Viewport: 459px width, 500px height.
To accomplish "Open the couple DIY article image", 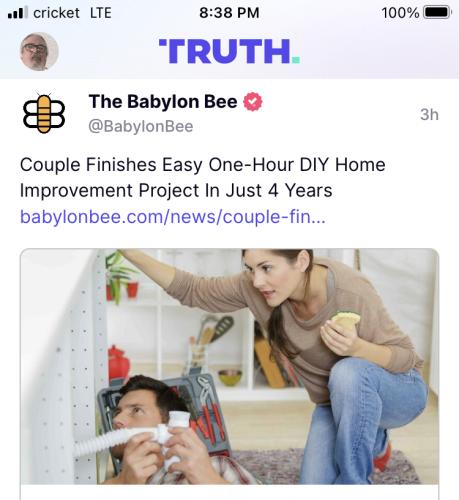I will click(229, 366).
